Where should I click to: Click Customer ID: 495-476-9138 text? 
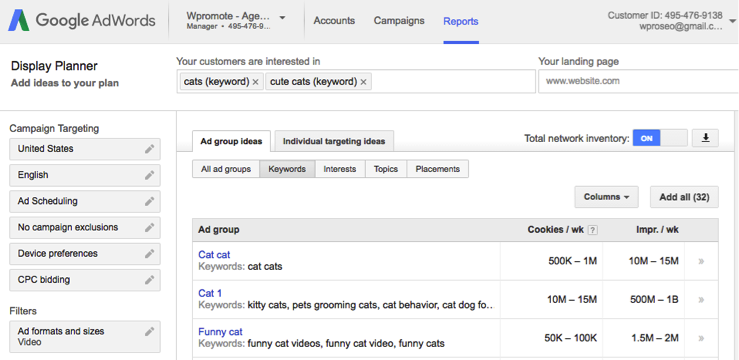point(665,16)
